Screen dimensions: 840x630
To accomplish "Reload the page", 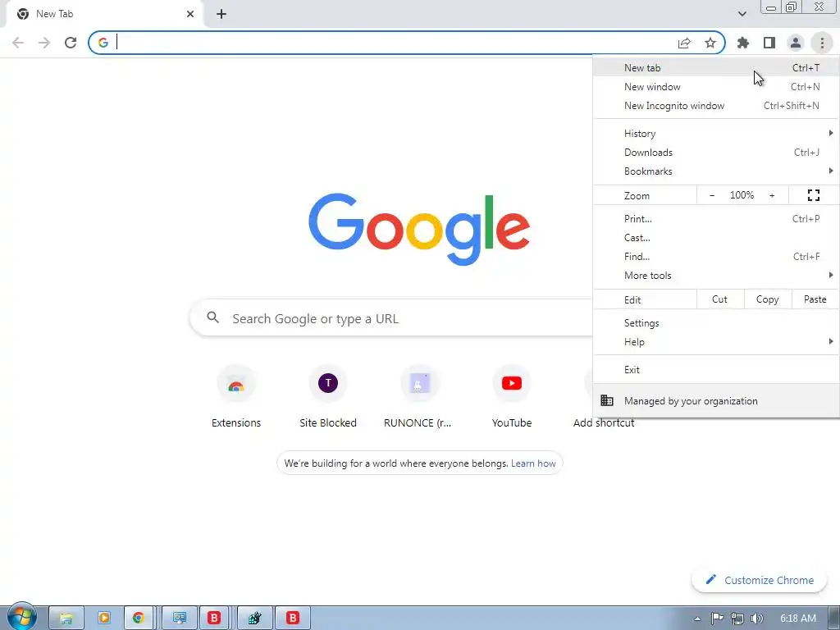I will pyautogui.click(x=71, y=43).
